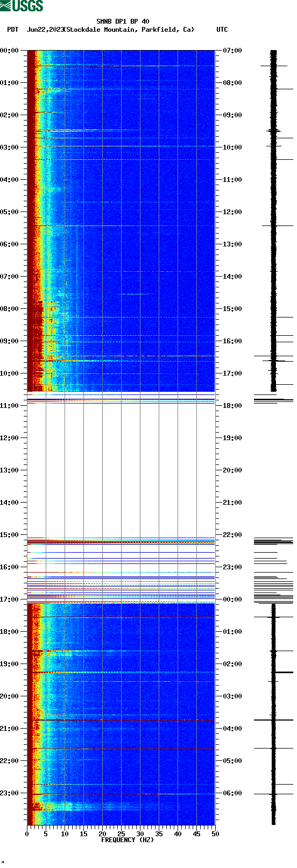Click the '15:00' PDT time label on the left axis
Screen dimensions: 297x868
pyautogui.click(x=10, y=535)
